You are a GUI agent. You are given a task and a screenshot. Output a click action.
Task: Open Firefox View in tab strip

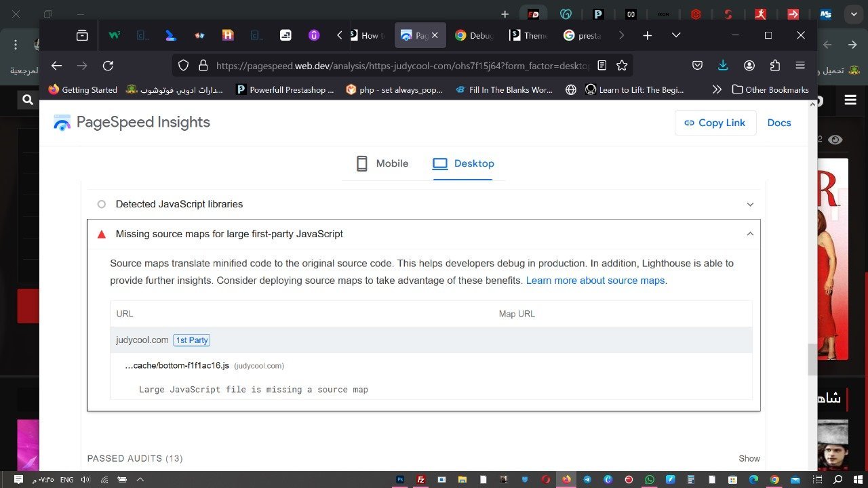82,35
